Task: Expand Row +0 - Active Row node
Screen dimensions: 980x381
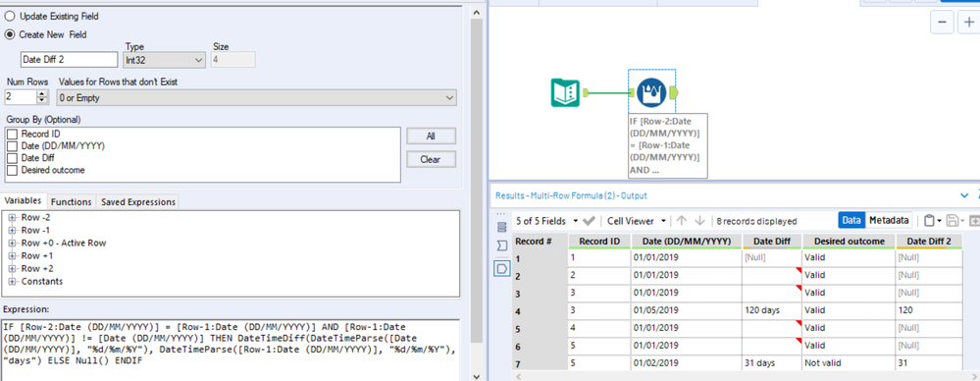Action: click(12, 243)
